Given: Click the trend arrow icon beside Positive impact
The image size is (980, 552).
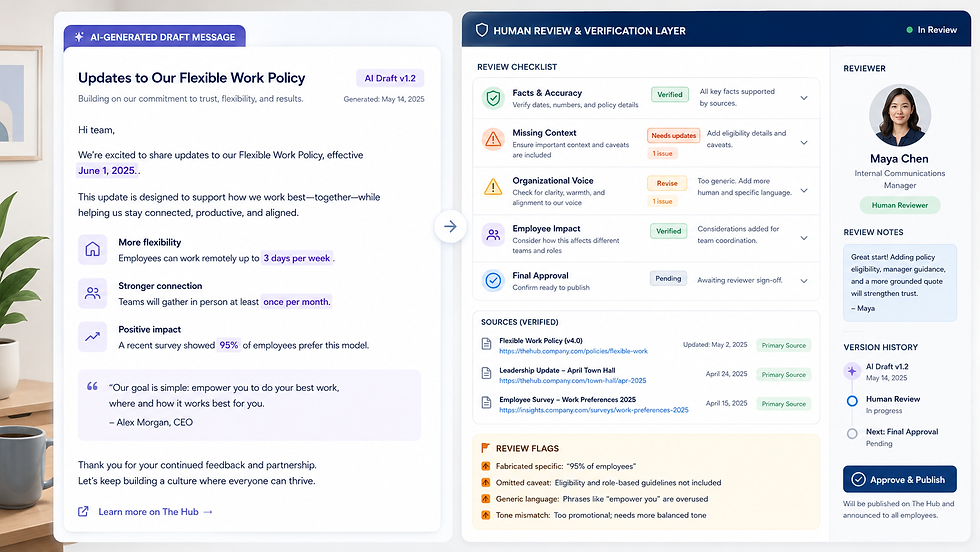Looking at the screenshot, I should pyautogui.click(x=92, y=336).
